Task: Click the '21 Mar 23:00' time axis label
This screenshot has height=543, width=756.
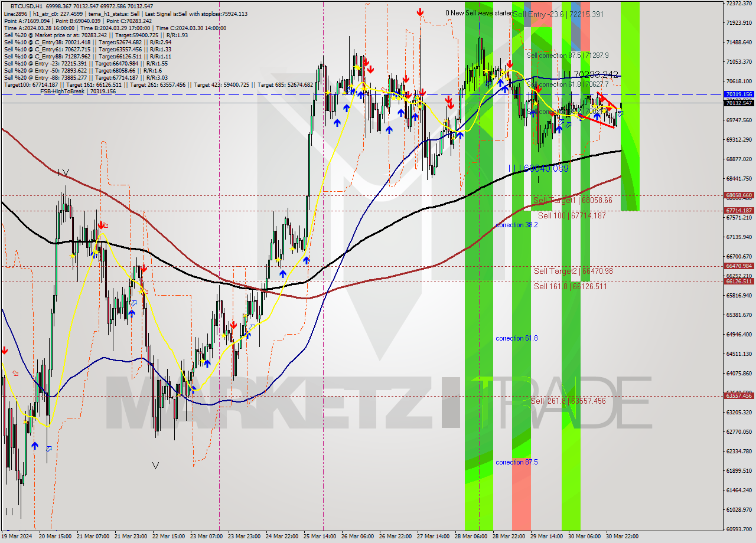Action: click(131, 537)
